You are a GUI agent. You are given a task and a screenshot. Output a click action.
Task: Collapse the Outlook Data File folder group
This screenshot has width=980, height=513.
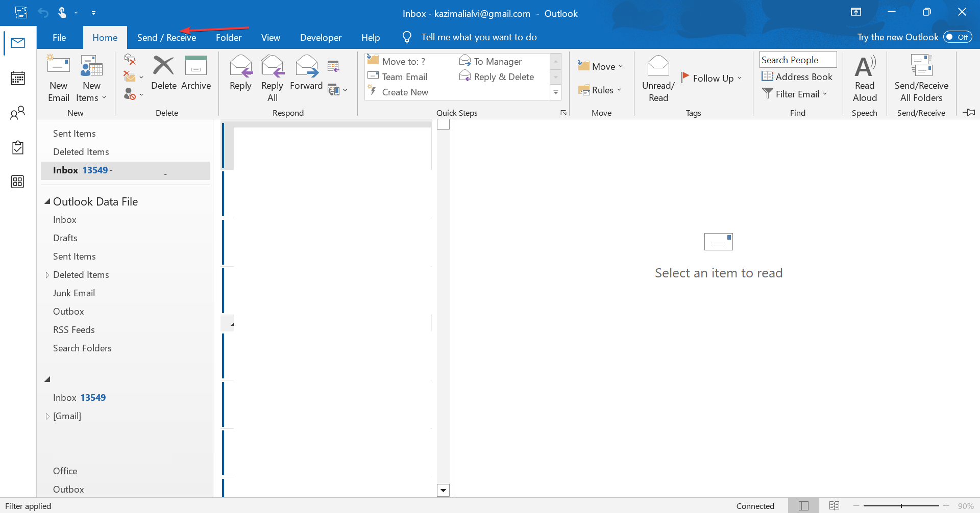click(x=47, y=201)
